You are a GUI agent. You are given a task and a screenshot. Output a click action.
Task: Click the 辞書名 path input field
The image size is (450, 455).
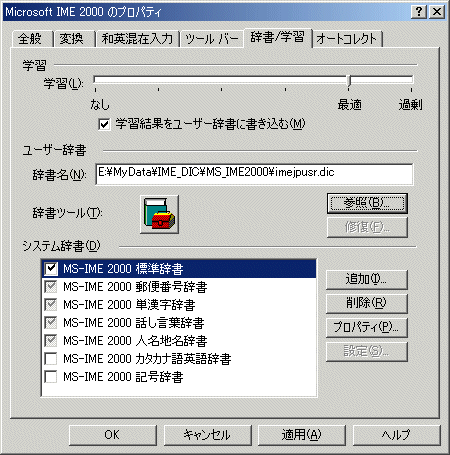254,174
